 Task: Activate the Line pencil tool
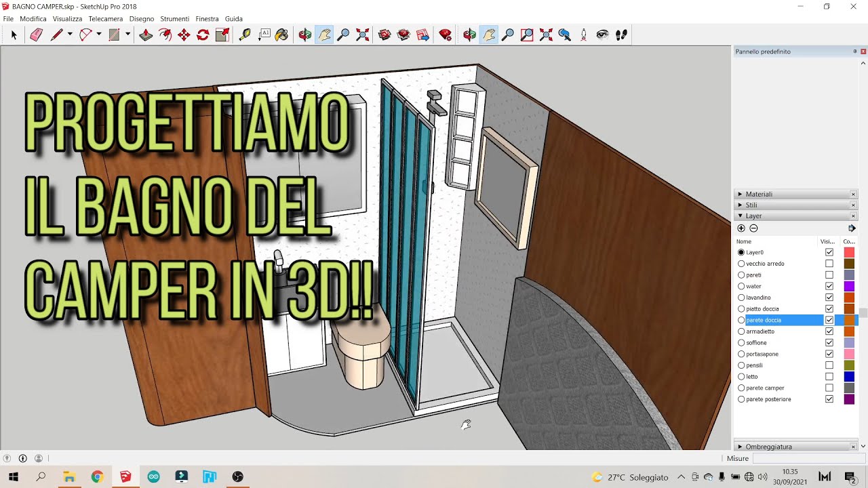[56, 35]
